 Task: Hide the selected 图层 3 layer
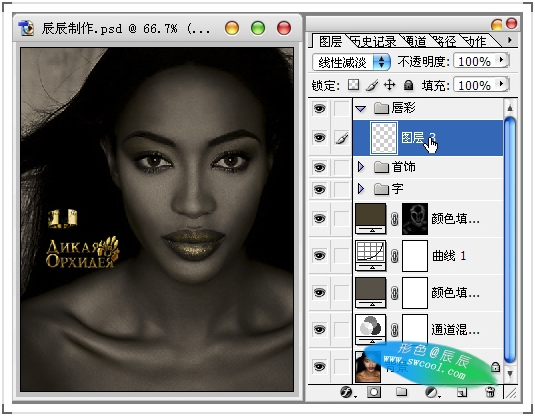coord(320,138)
